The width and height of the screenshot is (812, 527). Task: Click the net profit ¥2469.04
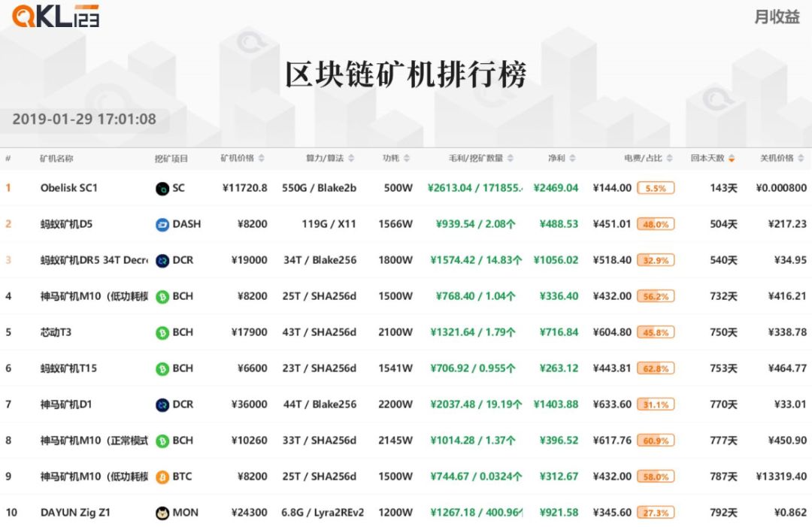(556, 188)
